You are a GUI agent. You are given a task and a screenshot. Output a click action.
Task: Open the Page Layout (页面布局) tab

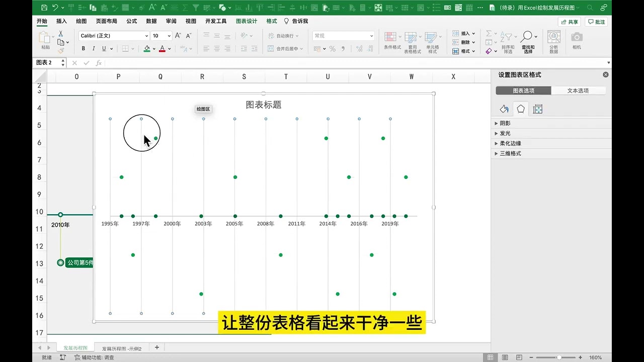point(106,21)
